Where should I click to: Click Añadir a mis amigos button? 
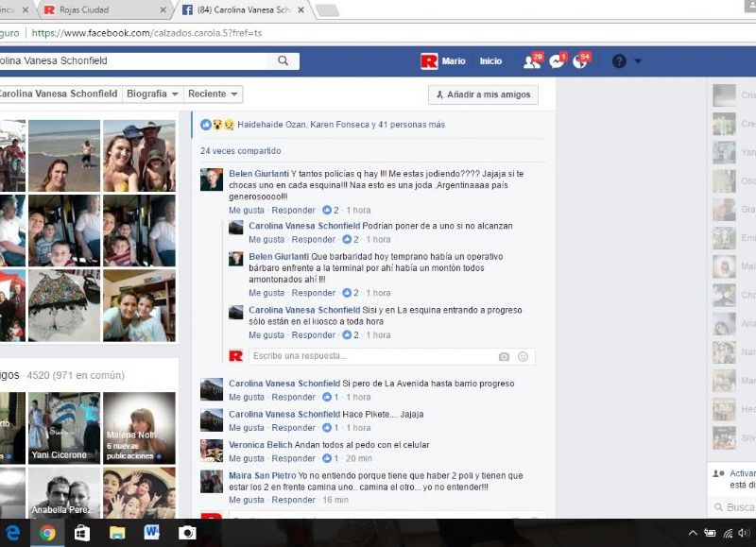click(x=483, y=94)
